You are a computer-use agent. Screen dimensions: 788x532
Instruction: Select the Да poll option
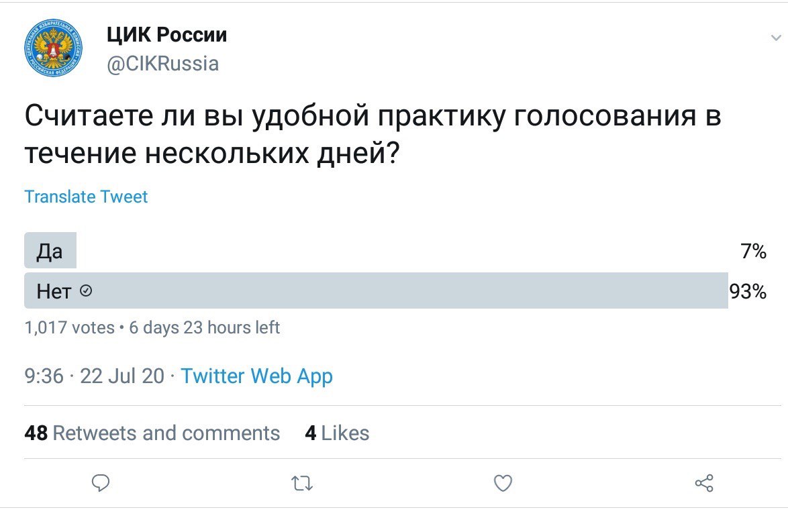(x=50, y=252)
